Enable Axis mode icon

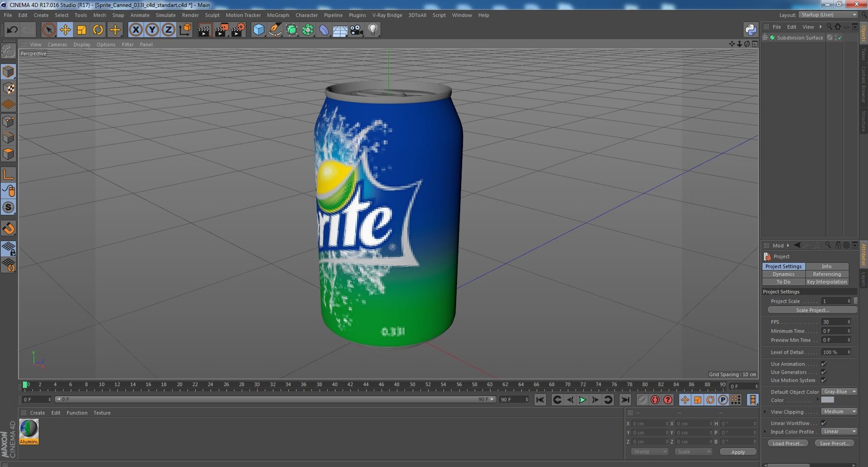coord(9,174)
